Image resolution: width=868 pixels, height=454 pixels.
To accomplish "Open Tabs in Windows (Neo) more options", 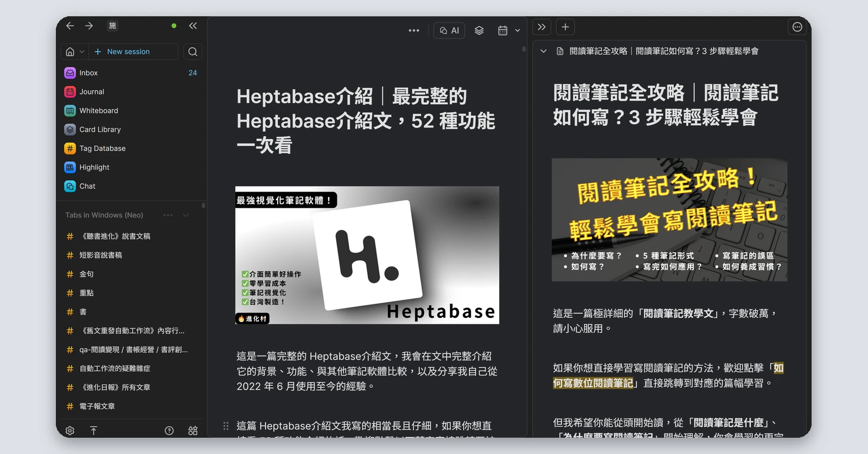I will (x=168, y=215).
